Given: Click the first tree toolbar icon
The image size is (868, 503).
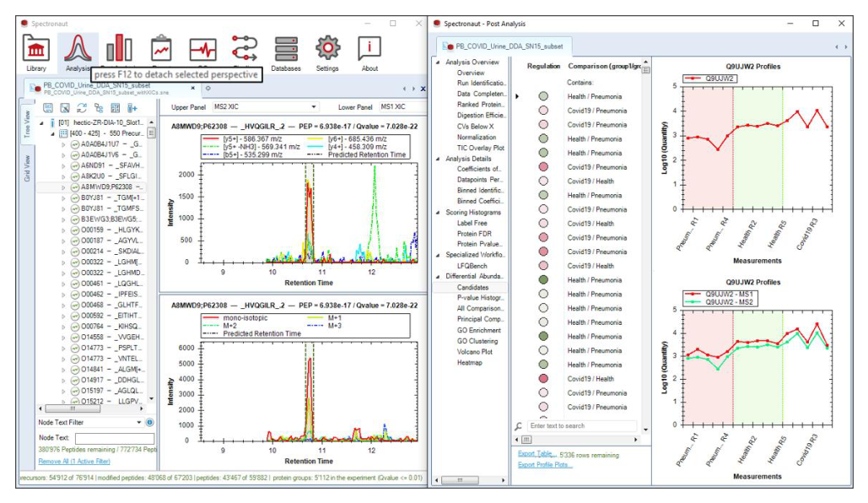Looking at the screenshot, I should [48, 108].
